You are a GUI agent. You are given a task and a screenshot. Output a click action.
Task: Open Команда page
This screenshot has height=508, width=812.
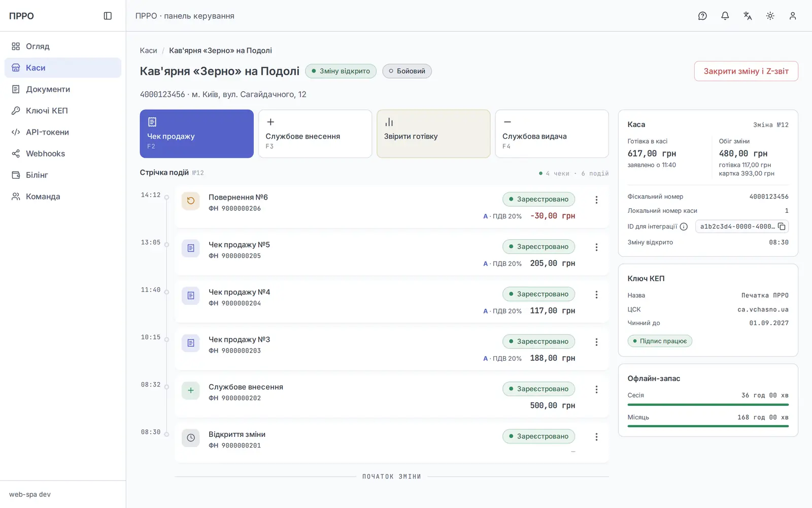63,197
